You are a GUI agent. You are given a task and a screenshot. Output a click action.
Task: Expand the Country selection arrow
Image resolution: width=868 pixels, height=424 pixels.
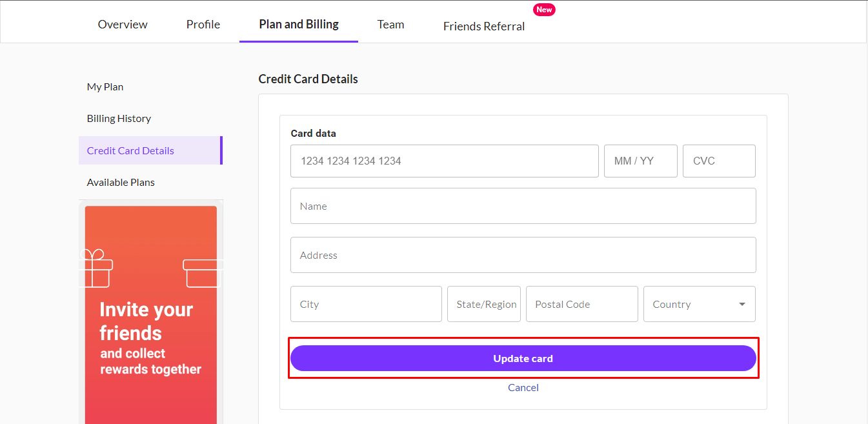pos(742,304)
